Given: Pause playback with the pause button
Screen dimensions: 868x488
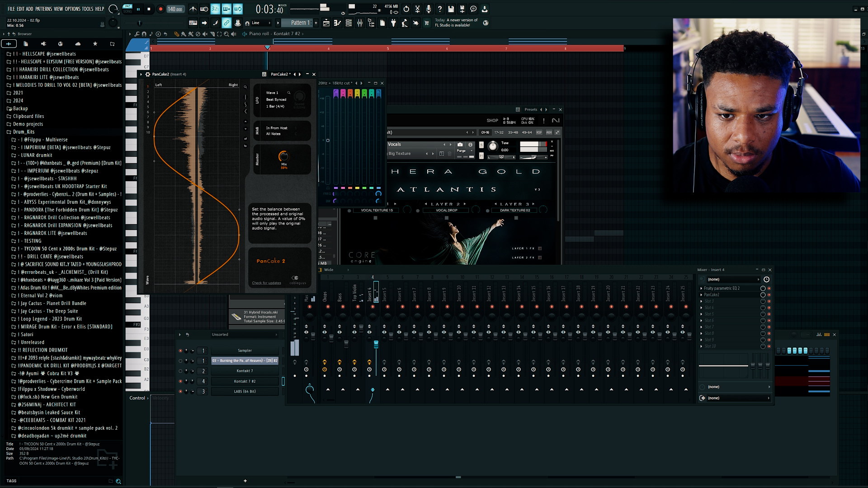Looking at the screenshot, I should pyautogui.click(x=138, y=9).
